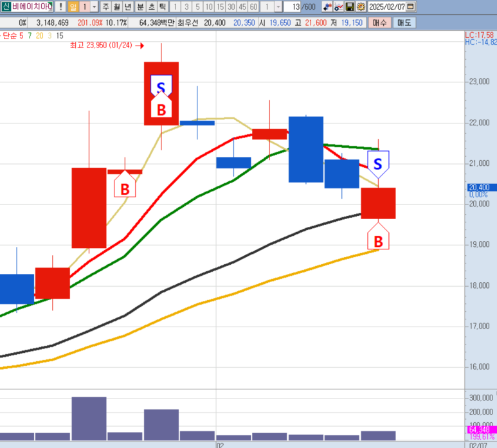Click the stock name field 비에이치아이
This screenshot has height=448, width=497.
click(32, 6)
